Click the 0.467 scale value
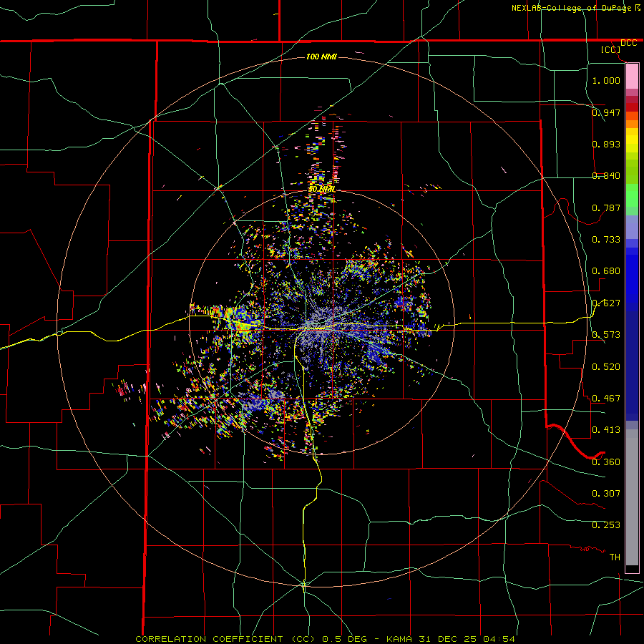This screenshot has height=644, width=644. pyautogui.click(x=606, y=399)
